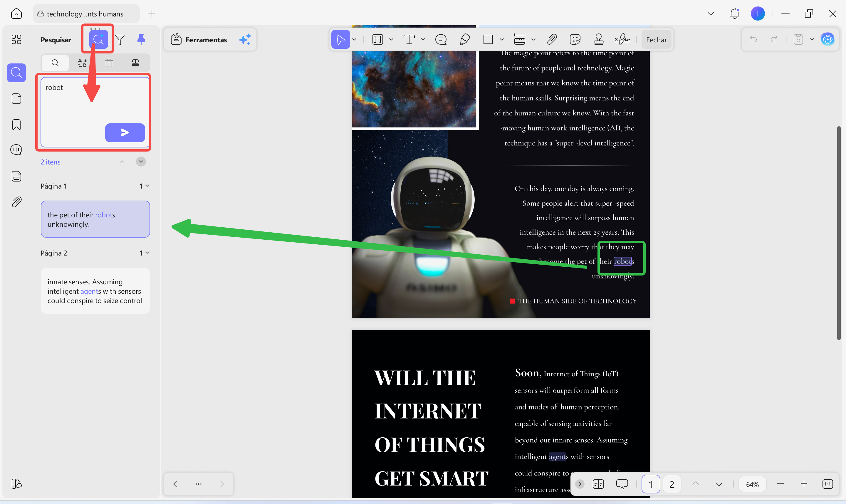Click the Fechar button
The width and height of the screenshot is (846, 504).
click(x=656, y=40)
